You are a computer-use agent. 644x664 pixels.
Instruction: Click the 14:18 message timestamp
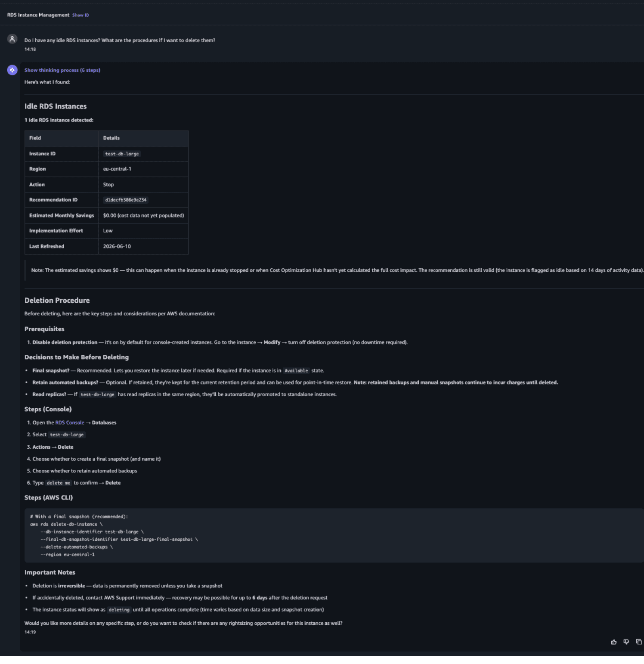click(x=30, y=49)
